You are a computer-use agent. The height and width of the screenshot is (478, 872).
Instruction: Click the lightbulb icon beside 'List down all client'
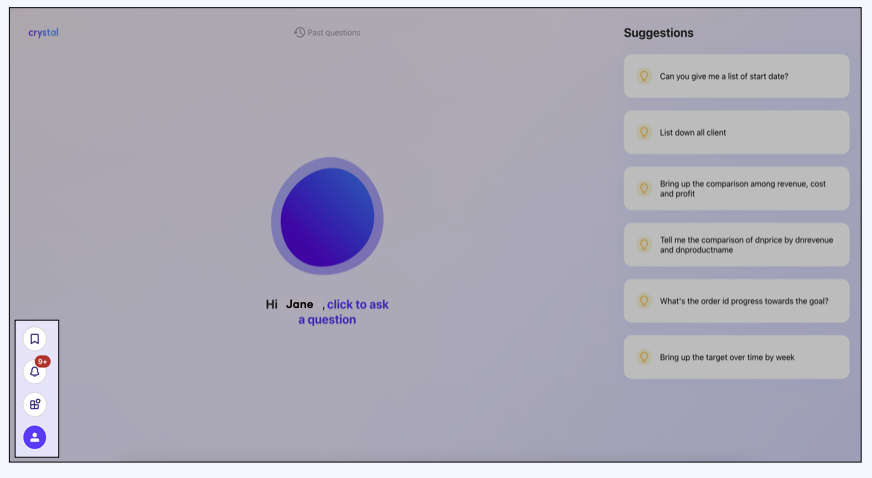click(644, 132)
